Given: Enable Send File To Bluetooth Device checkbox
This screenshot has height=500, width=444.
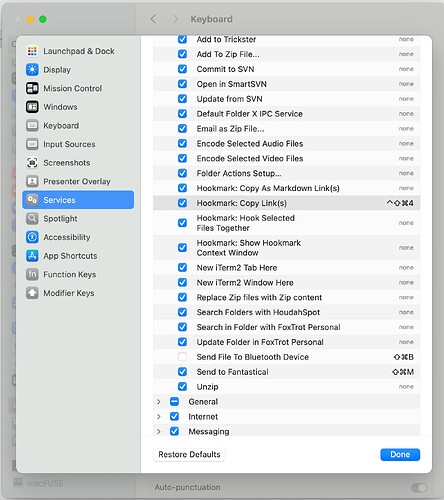Looking at the screenshot, I should [182, 357].
